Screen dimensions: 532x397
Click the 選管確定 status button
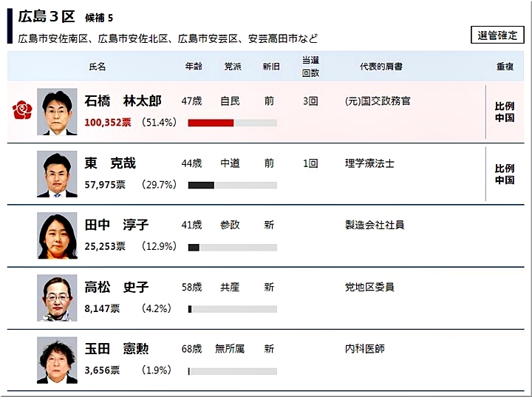point(497,35)
